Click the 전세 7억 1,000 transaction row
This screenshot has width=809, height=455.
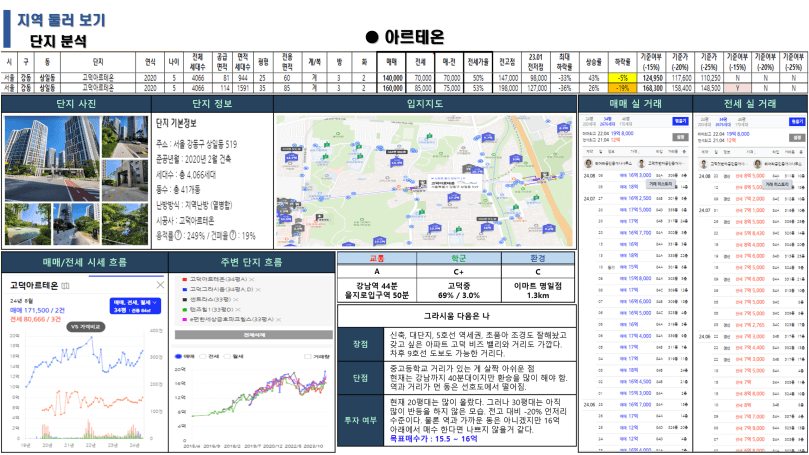[752, 210]
